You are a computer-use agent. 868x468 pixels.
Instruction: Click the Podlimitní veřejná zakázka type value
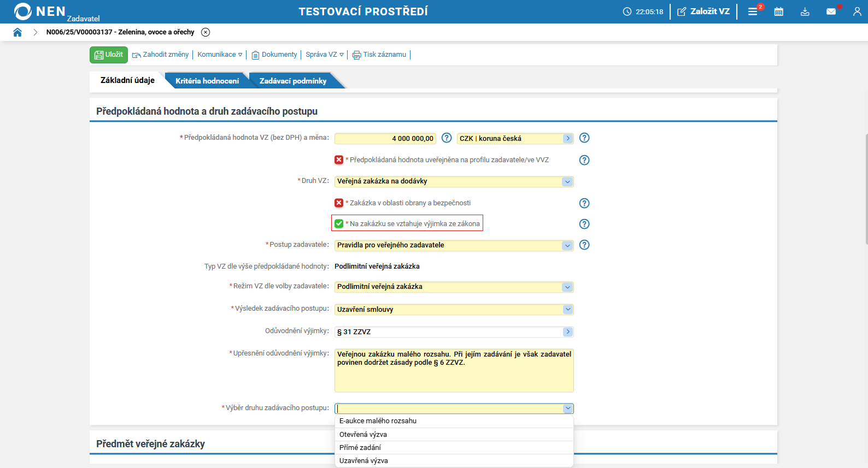(x=377, y=266)
